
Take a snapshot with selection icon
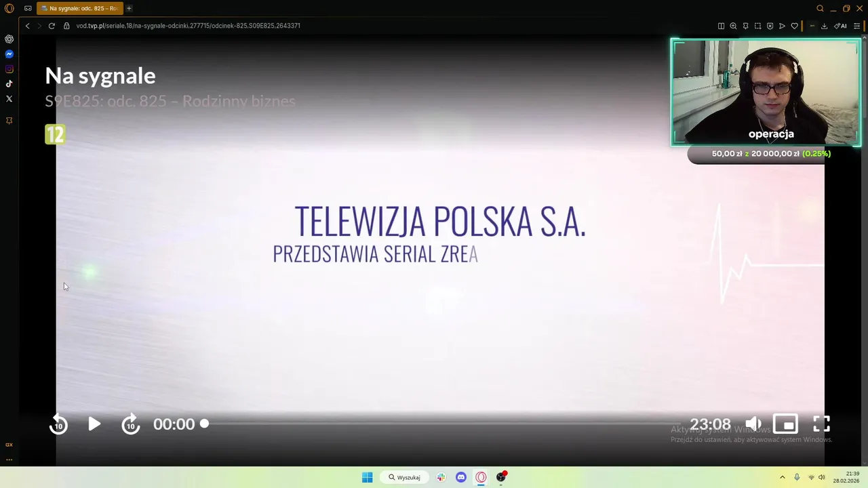757,26
